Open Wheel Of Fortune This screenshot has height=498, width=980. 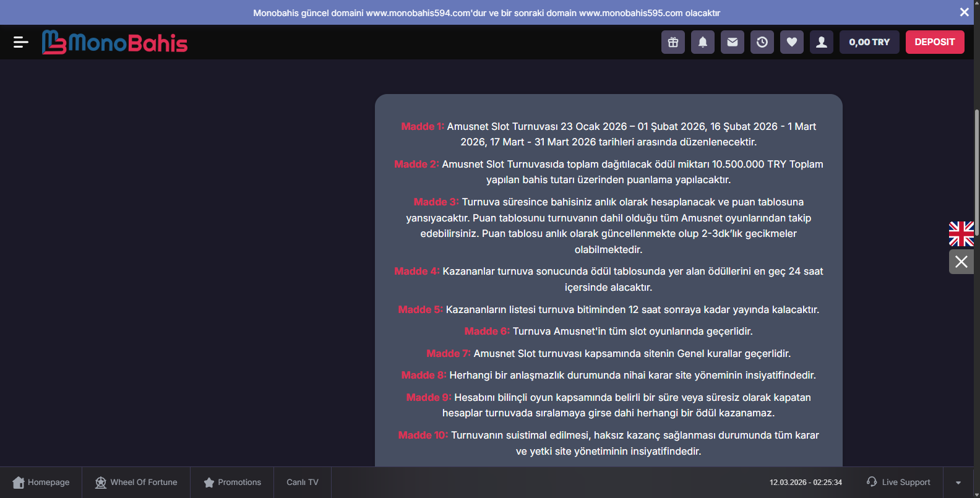click(136, 483)
